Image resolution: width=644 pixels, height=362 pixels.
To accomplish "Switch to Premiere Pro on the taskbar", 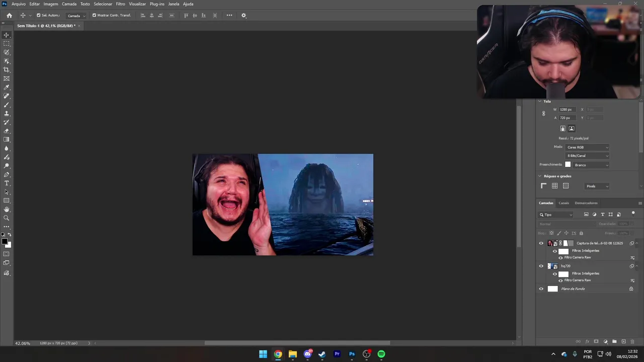I will click(x=337, y=354).
